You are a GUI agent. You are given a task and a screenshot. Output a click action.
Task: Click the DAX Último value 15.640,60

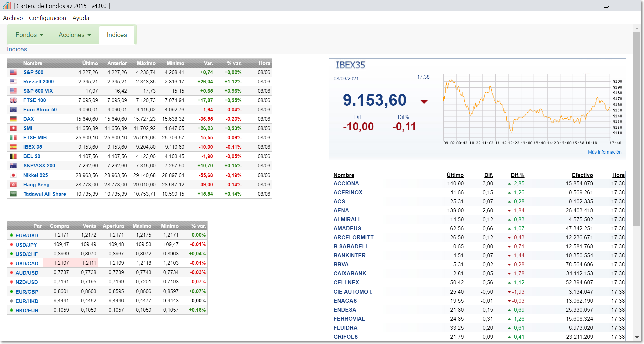point(87,119)
